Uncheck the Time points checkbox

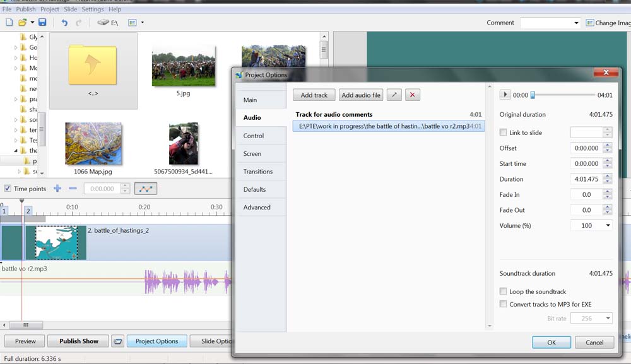[x=8, y=189]
